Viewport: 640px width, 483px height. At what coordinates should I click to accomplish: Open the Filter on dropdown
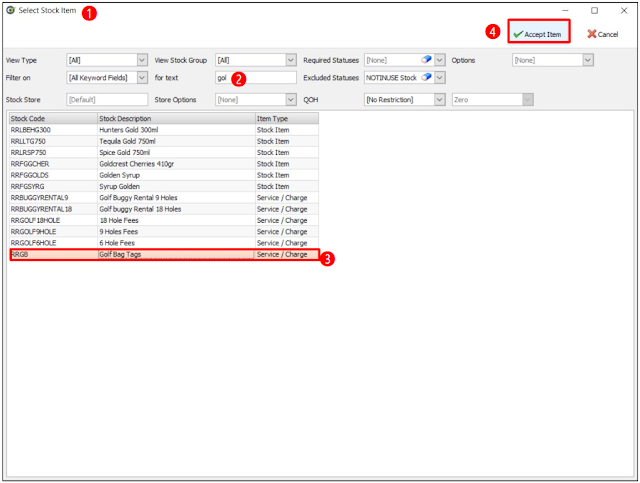[x=142, y=78]
